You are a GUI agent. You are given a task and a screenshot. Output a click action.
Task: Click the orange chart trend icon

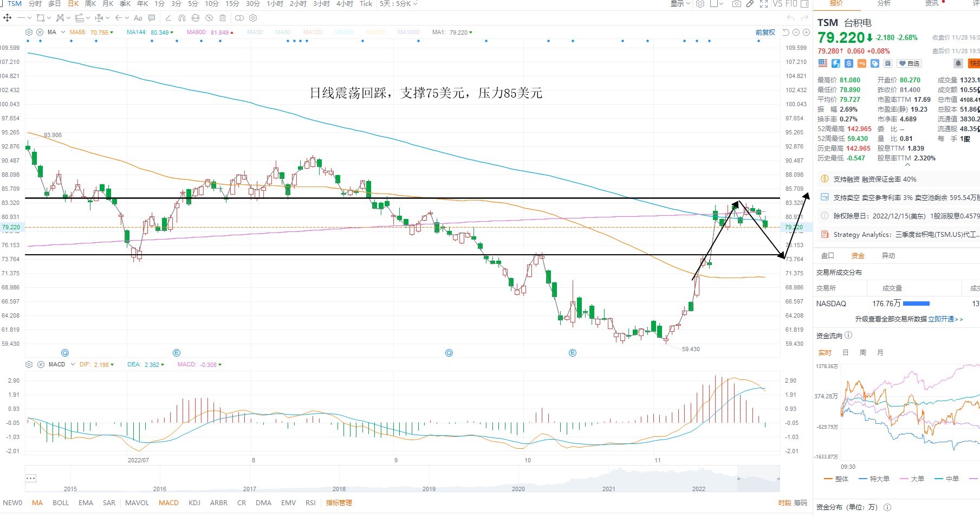[862, 63]
